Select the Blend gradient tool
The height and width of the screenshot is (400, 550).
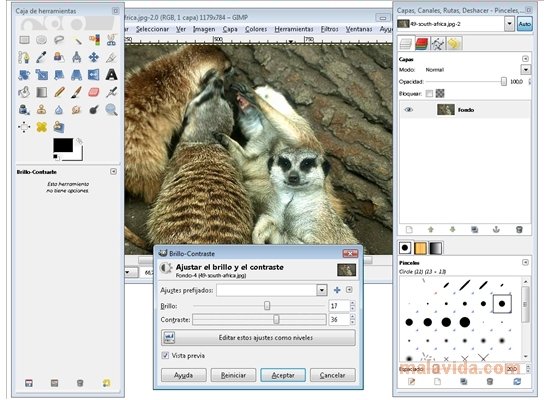click(x=41, y=92)
